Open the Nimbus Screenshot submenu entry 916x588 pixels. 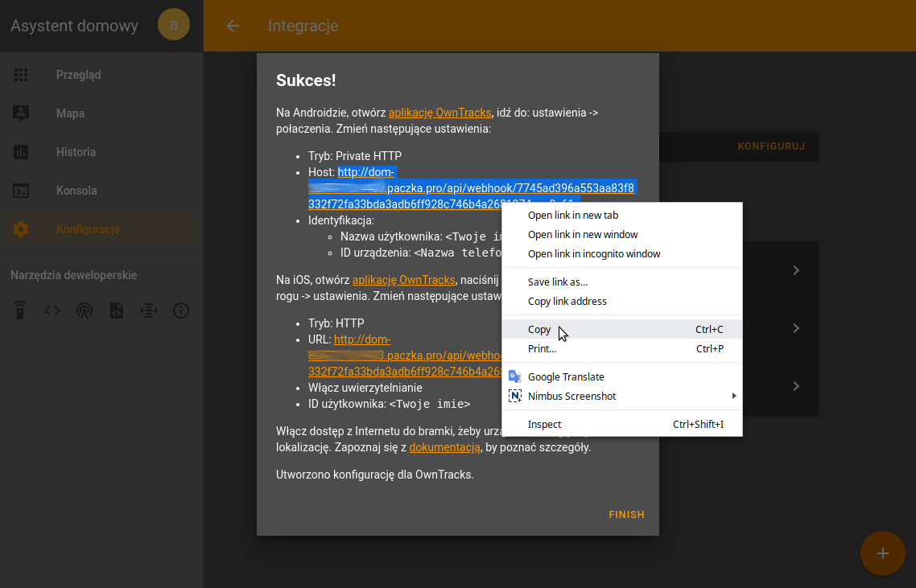(x=622, y=397)
